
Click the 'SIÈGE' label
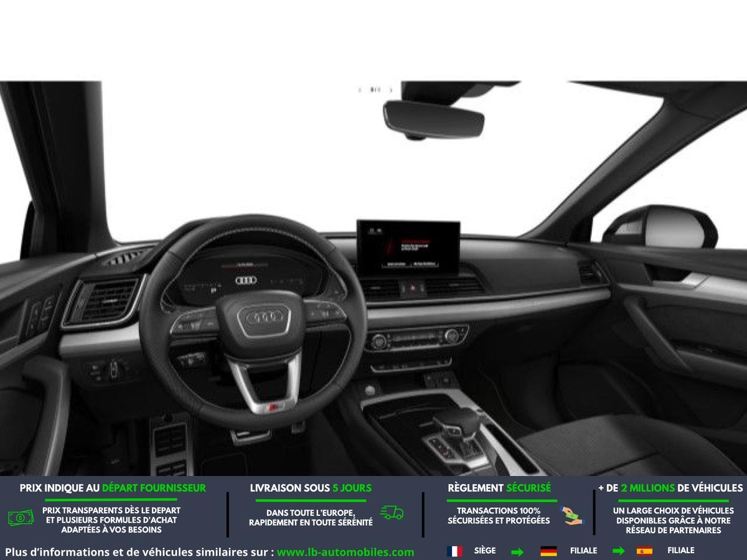[485, 551]
